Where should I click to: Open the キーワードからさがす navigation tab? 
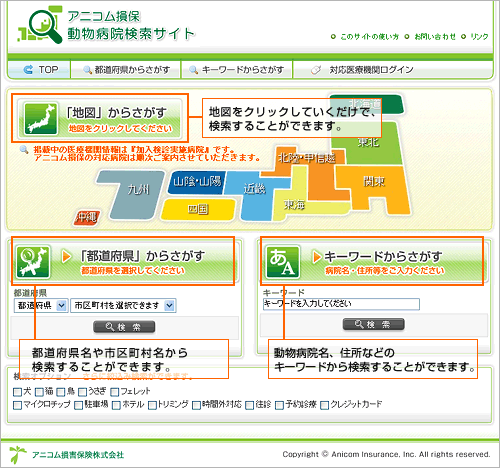pos(237,70)
